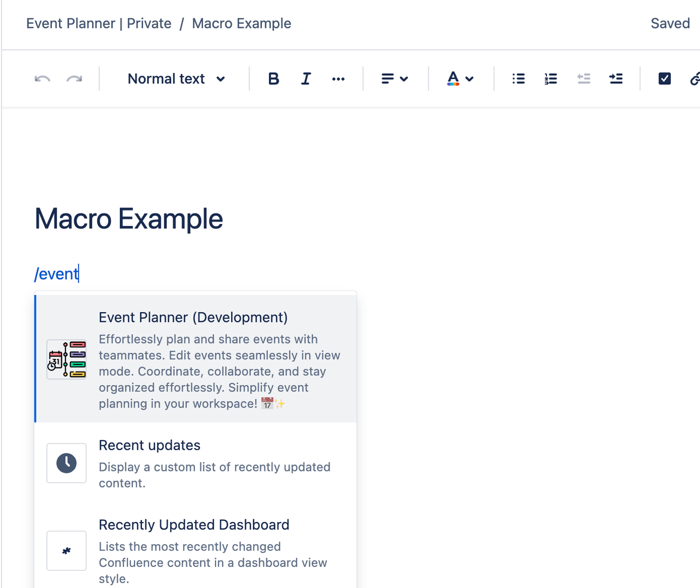Image resolution: width=700 pixels, height=588 pixels.
Task: Click the Macro Example page title
Action: point(129,219)
